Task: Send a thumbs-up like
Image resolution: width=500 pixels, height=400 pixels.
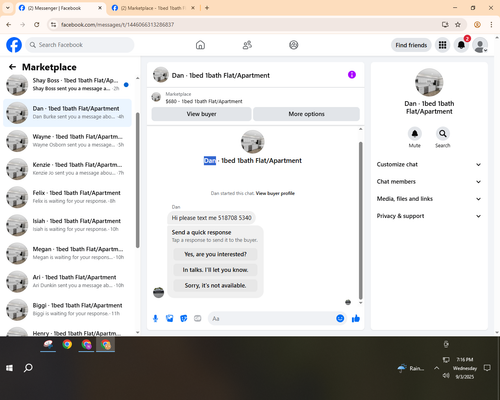Action: point(356,319)
